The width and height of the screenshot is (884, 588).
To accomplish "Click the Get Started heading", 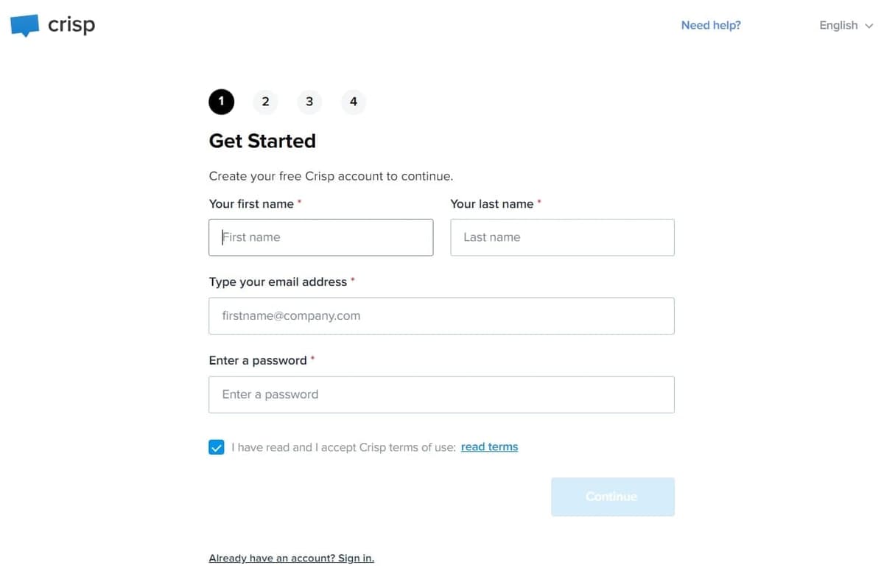I will click(262, 141).
